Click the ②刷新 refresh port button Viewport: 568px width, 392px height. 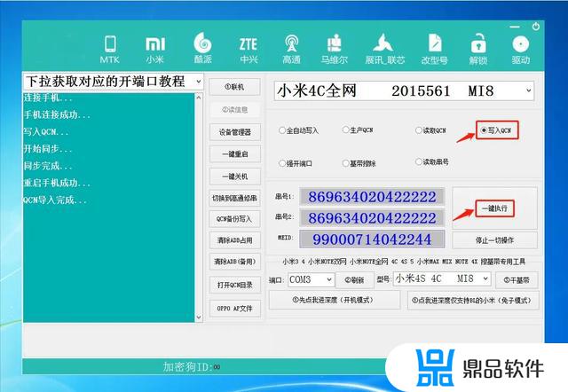(355, 279)
